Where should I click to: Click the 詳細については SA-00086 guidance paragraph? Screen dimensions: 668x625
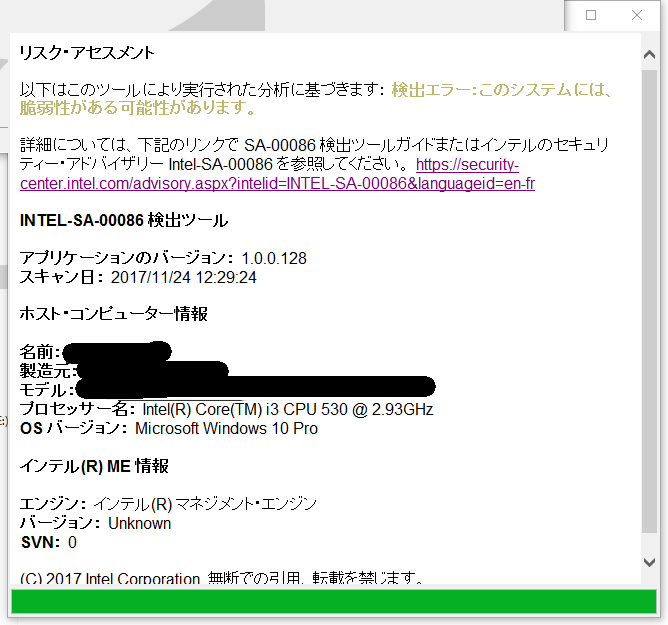[x=315, y=164]
